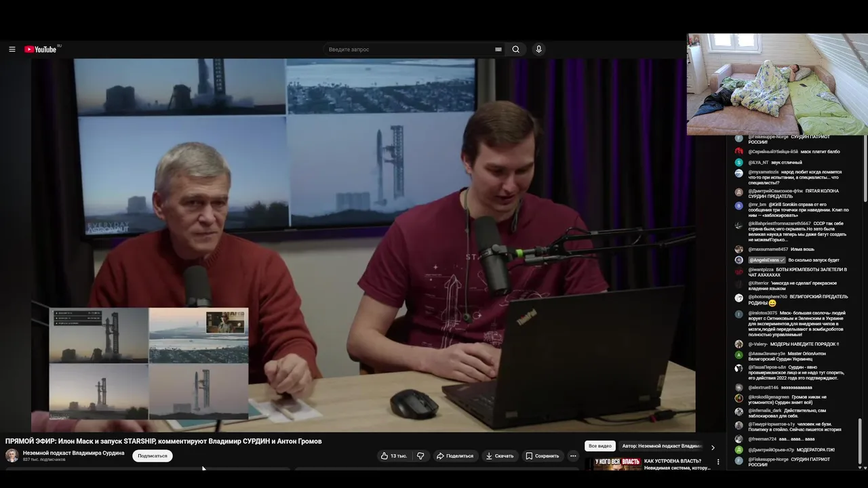Click username @krokodilgenagreen in chat

point(768,397)
